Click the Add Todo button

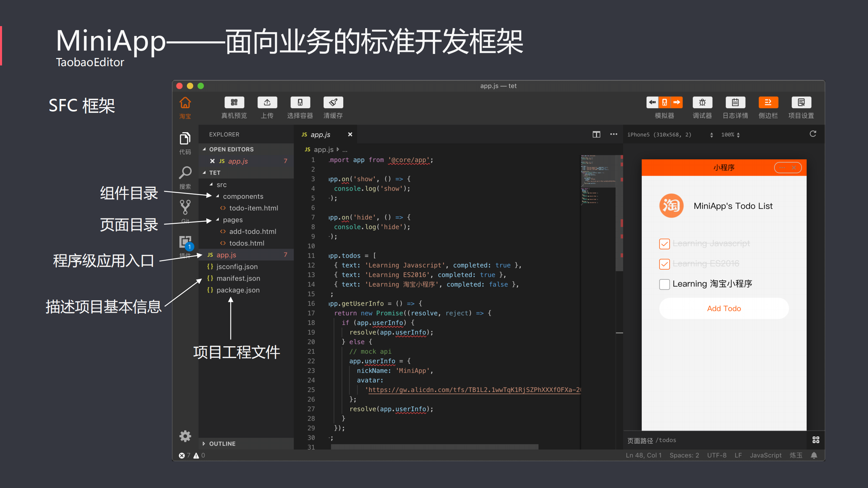tap(724, 308)
